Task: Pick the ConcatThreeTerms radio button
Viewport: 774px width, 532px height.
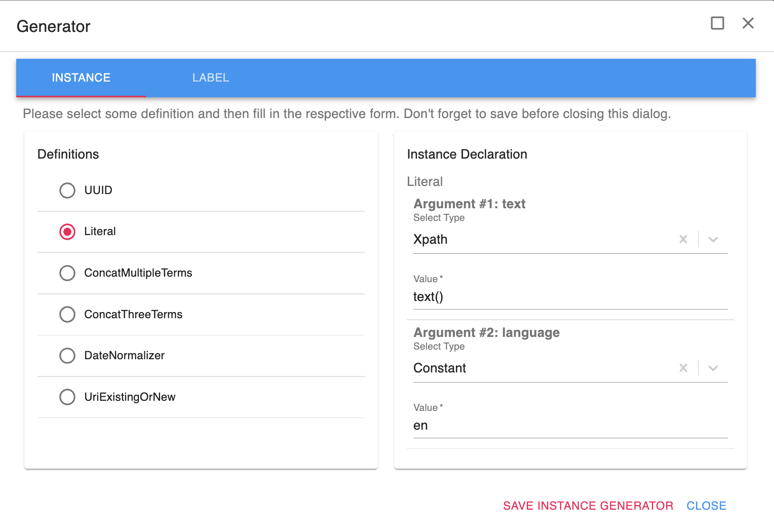Action: [67, 314]
